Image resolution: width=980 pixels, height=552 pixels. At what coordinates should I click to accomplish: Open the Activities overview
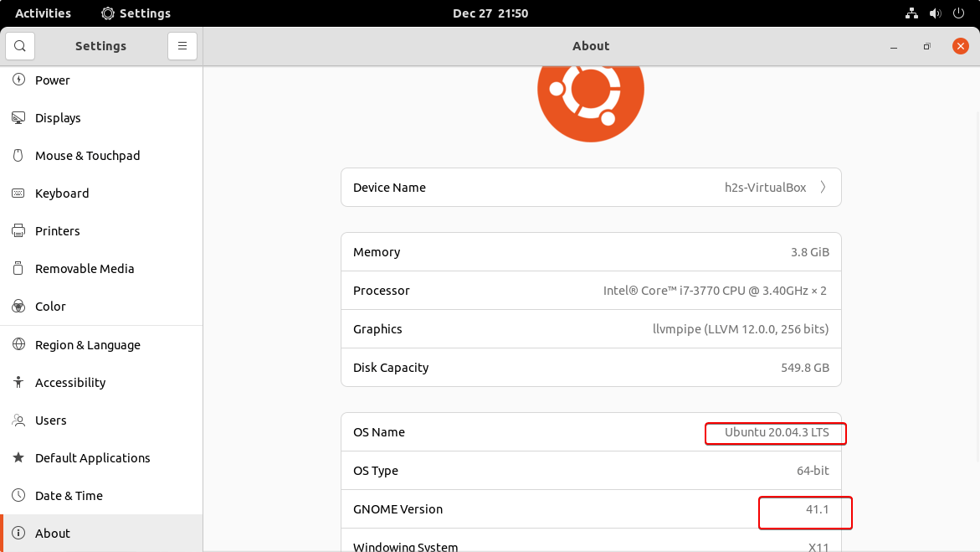44,13
